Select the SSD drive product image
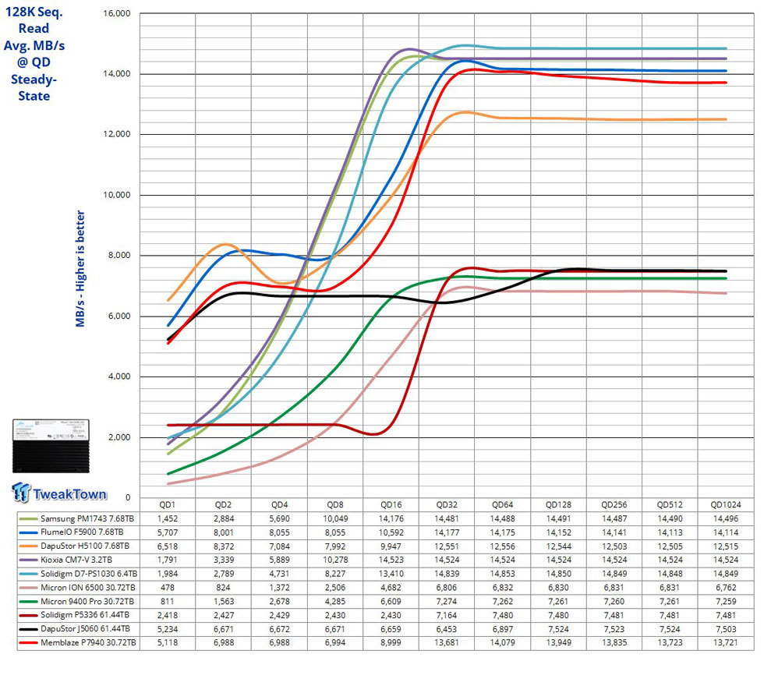The width and height of the screenshot is (764, 700). click(x=51, y=446)
